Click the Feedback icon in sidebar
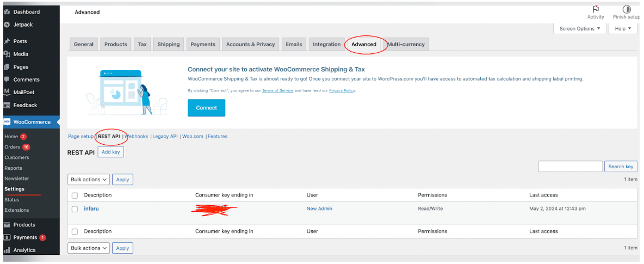 tap(7, 105)
